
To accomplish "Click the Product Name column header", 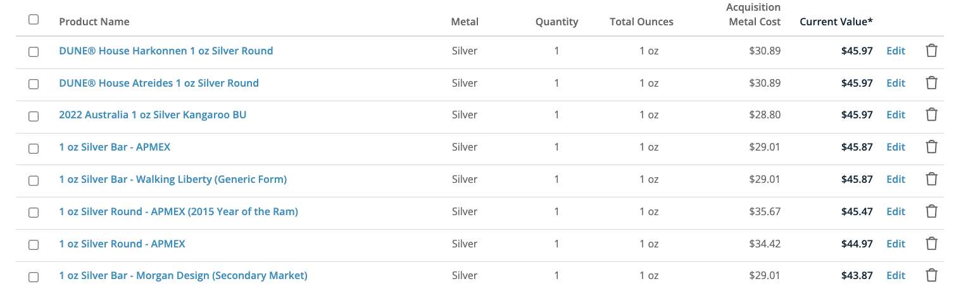I will coord(94,22).
